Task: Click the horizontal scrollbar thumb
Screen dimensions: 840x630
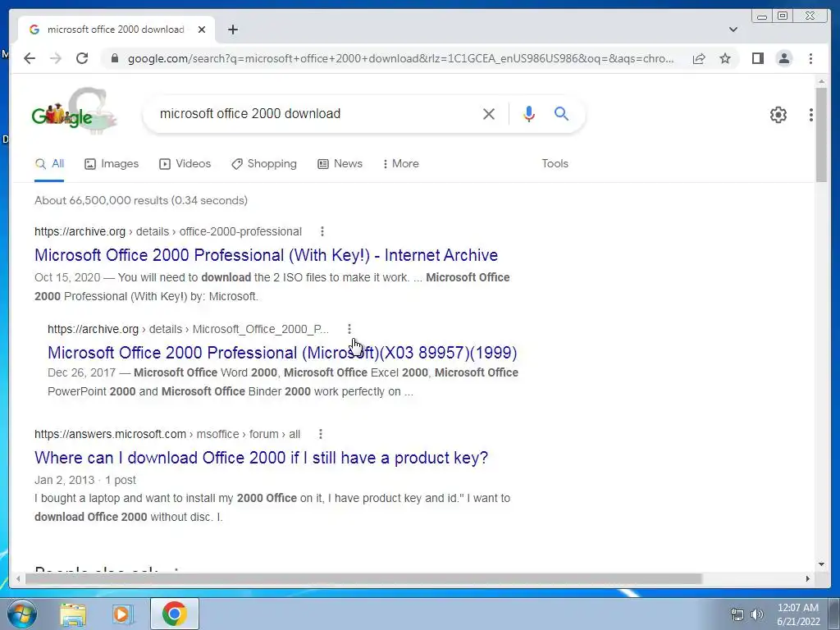Action: coord(363,578)
